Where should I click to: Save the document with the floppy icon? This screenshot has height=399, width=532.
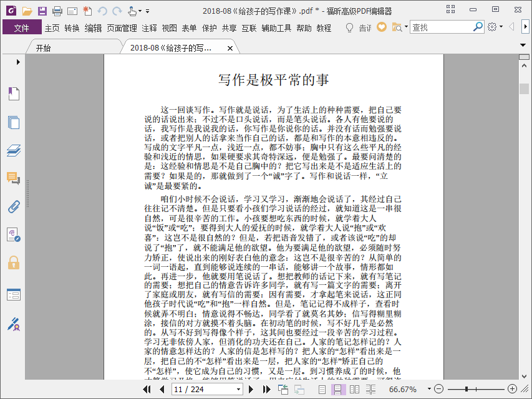[42, 11]
